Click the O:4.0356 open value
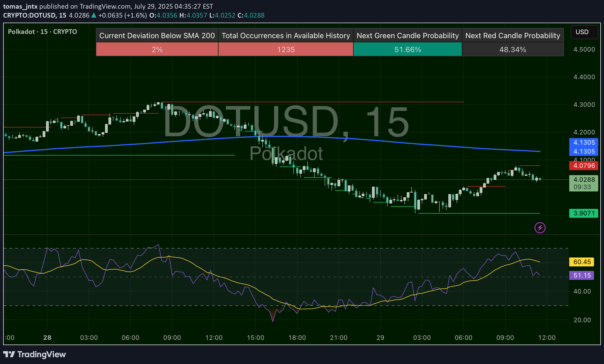The width and height of the screenshot is (604, 364). click(x=163, y=15)
